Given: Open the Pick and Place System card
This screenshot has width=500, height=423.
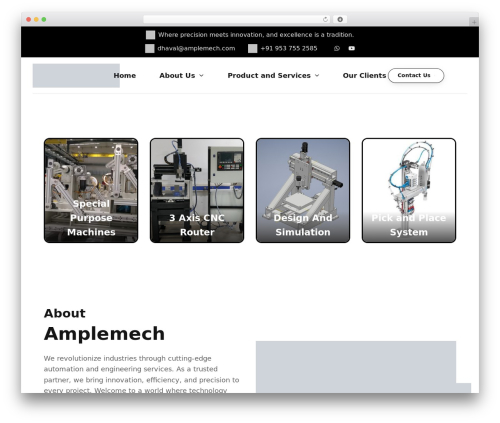Looking at the screenshot, I should [x=409, y=190].
